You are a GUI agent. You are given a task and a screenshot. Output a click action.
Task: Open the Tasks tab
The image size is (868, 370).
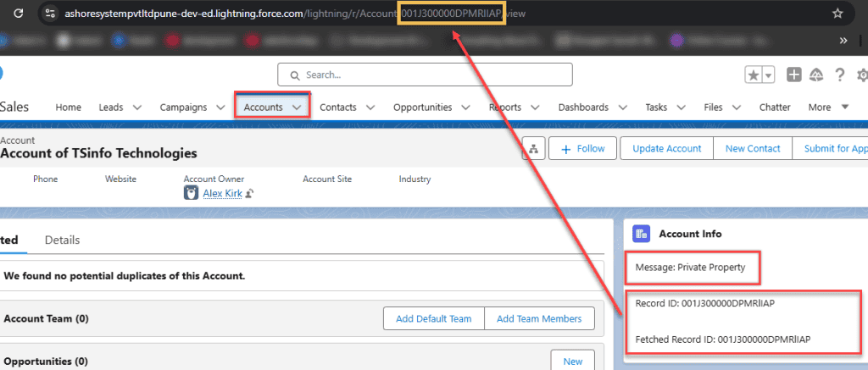(x=656, y=108)
